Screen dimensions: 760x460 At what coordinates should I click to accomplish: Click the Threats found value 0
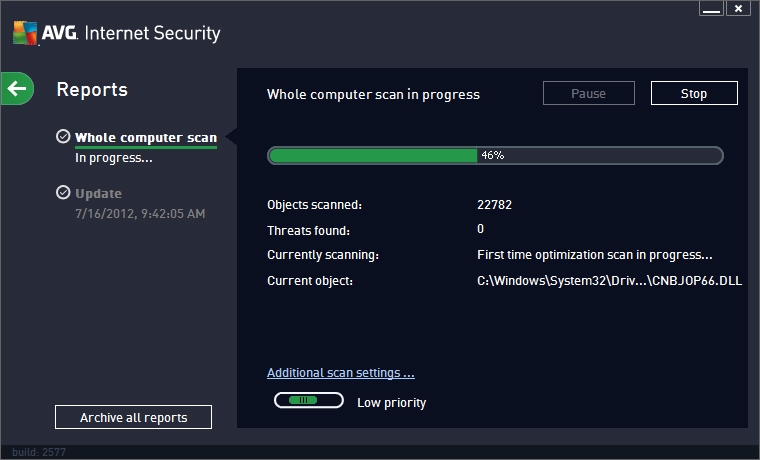(x=480, y=229)
